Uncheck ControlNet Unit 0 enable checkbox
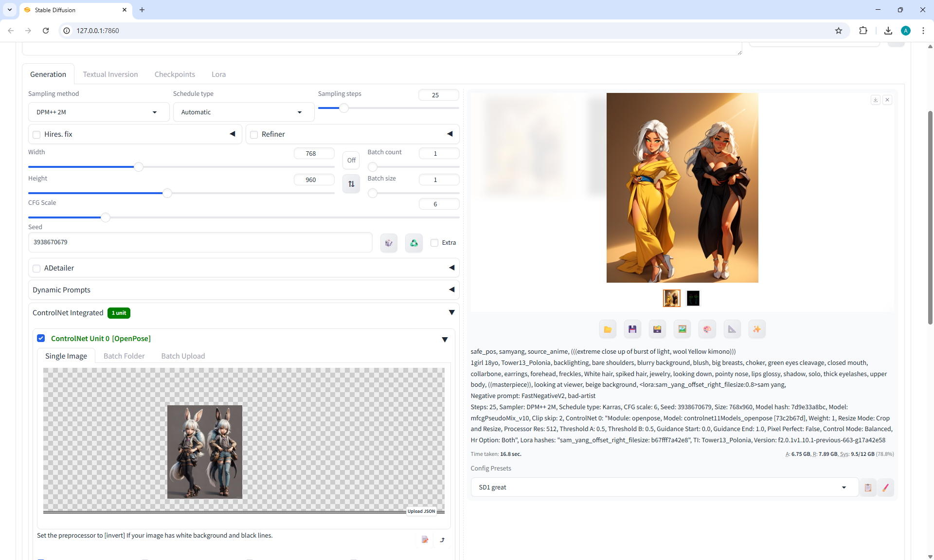 (41, 338)
